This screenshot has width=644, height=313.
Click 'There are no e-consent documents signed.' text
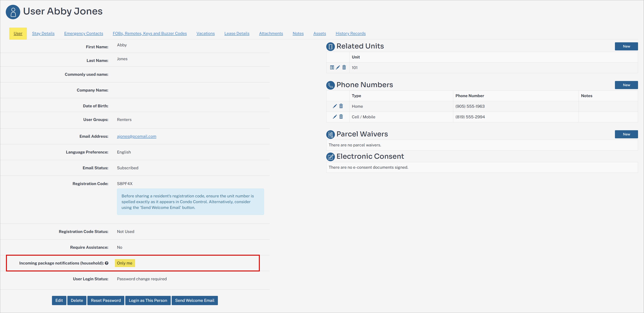pos(368,167)
